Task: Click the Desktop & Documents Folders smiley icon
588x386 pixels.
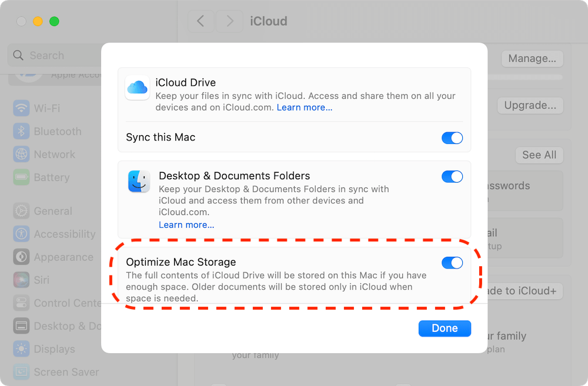Action: (138, 182)
